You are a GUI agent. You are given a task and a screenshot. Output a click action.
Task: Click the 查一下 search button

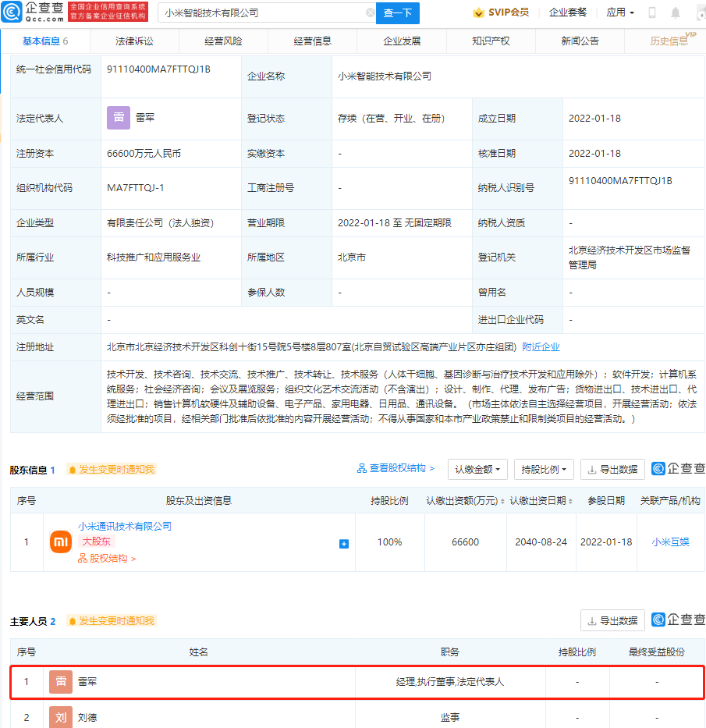[399, 13]
